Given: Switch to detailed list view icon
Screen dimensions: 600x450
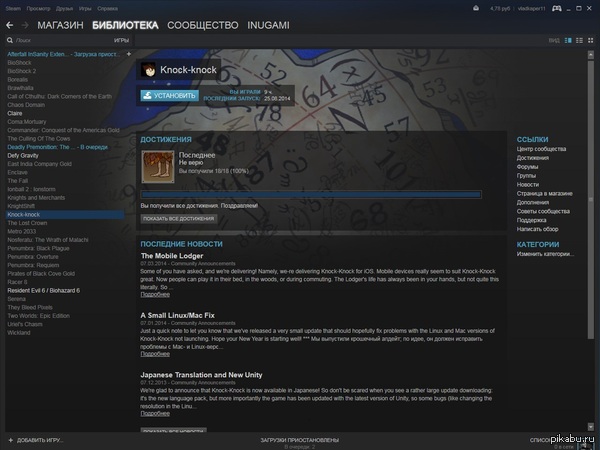Looking at the screenshot, I should point(567,41).
